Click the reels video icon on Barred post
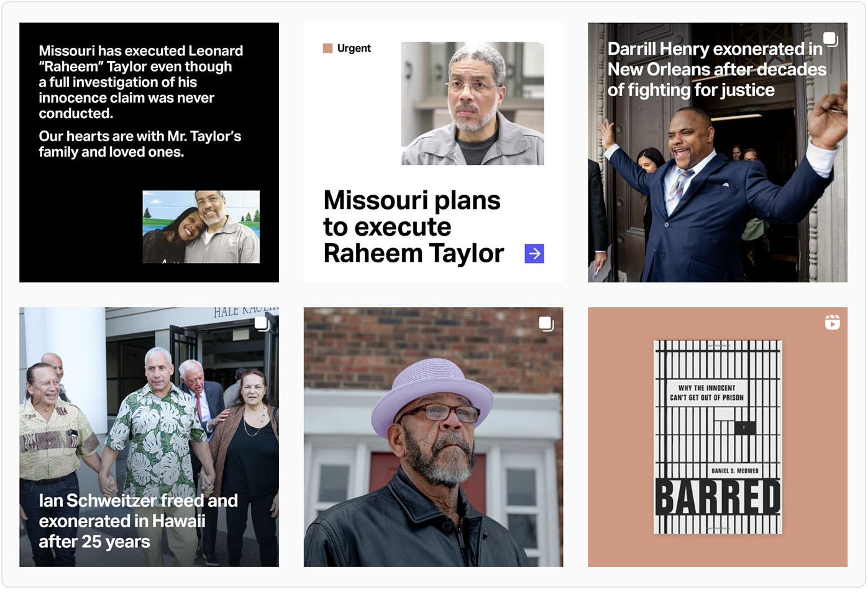The image size is (868, 592). (x=832, y=322)
